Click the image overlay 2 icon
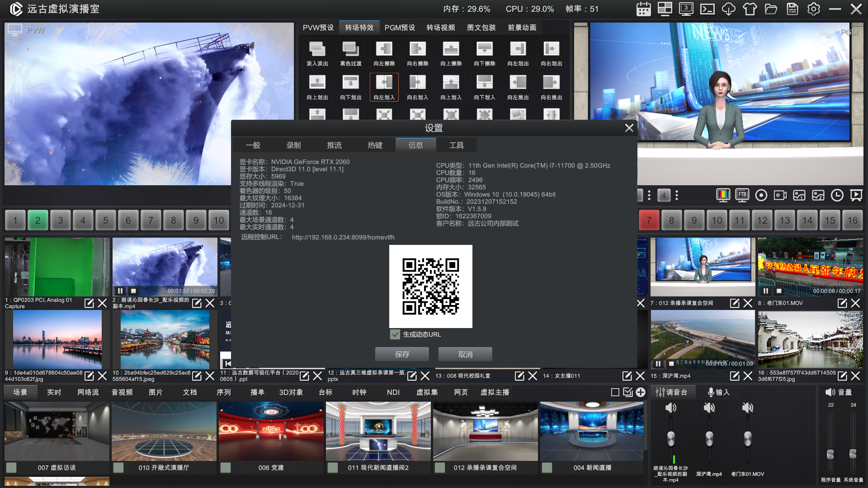 click(x=818, y=195)
